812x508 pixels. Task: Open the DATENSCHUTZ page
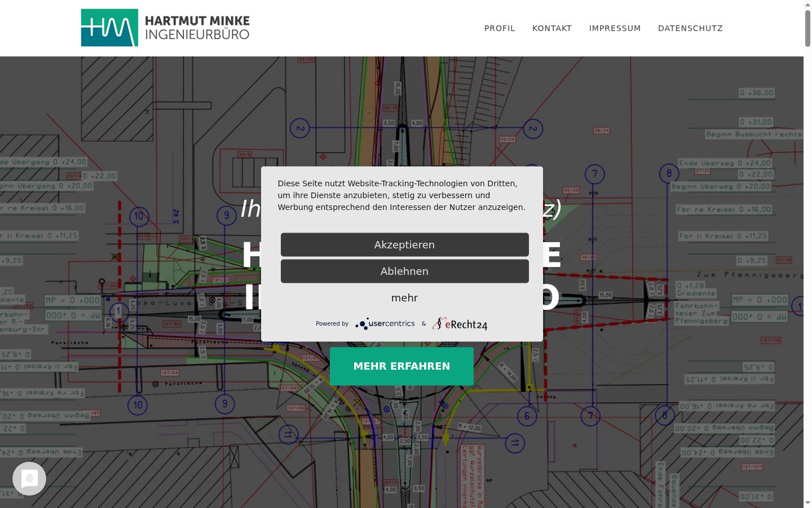coord(690,28)
